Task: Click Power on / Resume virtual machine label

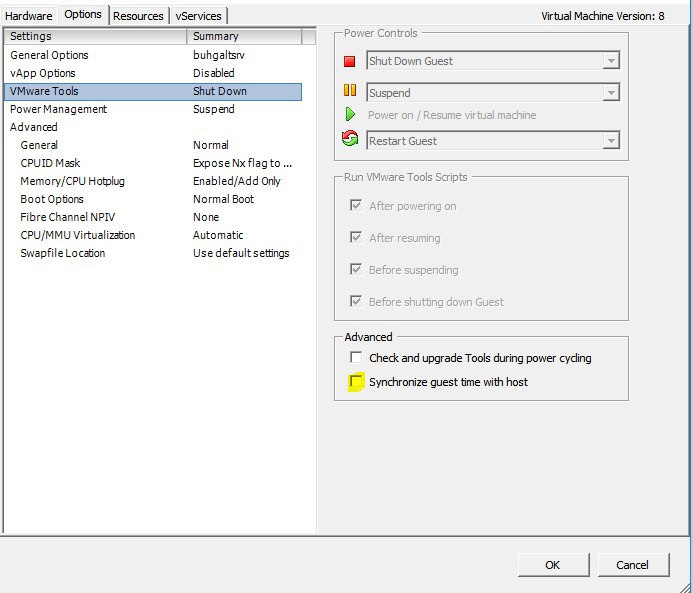Action: click(452, 115)
